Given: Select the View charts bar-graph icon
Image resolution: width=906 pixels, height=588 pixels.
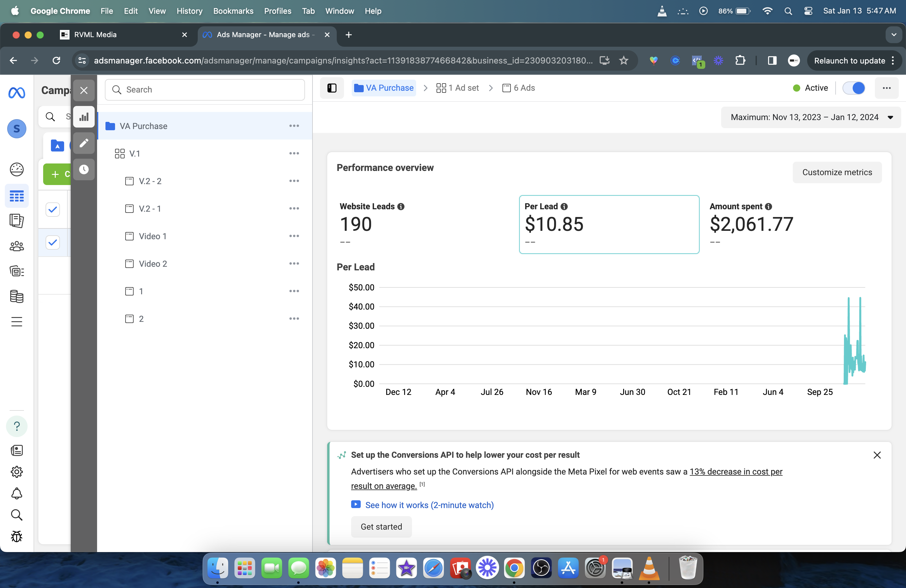Looking at the screenshot, I should [x=84, y=117].
